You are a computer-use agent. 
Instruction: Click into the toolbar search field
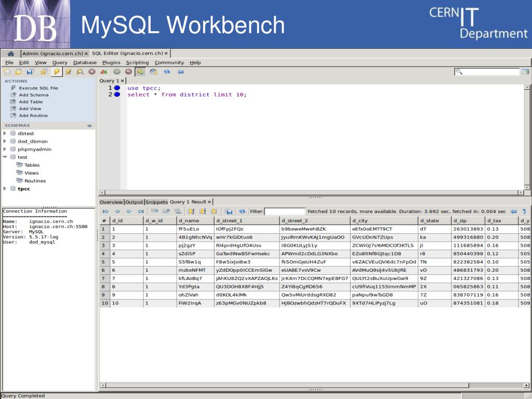coord(487,72)
